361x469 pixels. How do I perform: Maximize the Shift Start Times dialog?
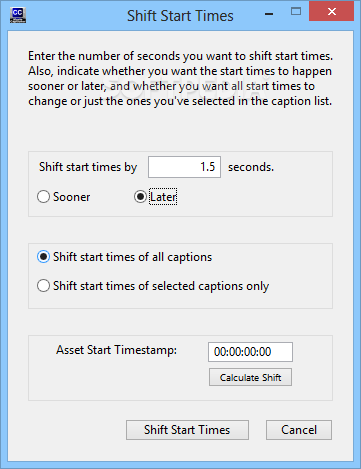point(296,12)
